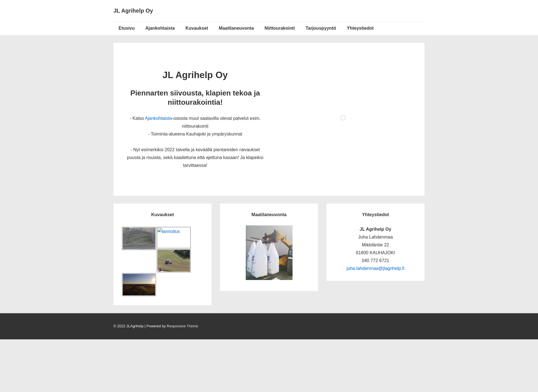
Task: Open Yhteystiedot in the navigation bar
Action: point(360,28)
